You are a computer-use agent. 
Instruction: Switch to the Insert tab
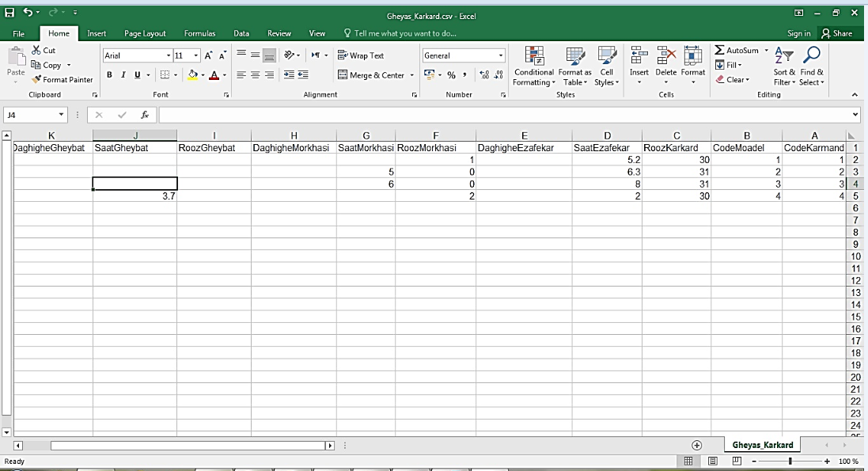coord(97,33)
